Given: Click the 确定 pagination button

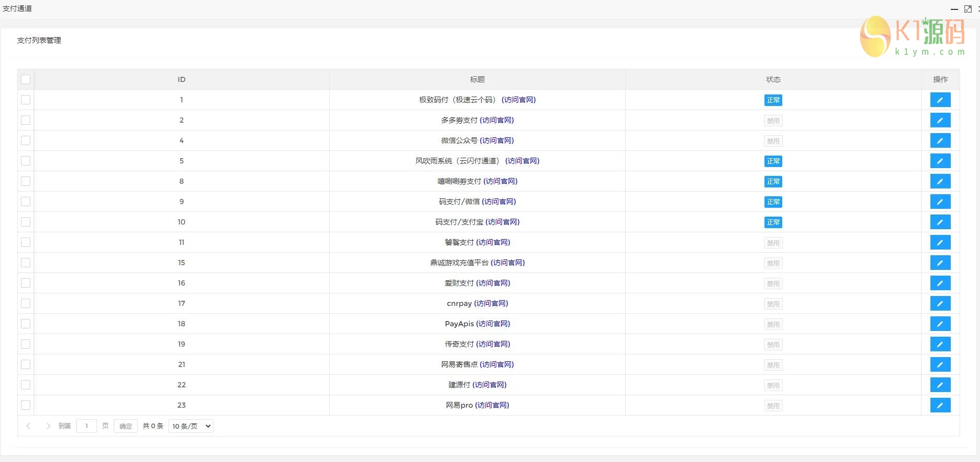Looking at the screenshot, I should point(126,426).
